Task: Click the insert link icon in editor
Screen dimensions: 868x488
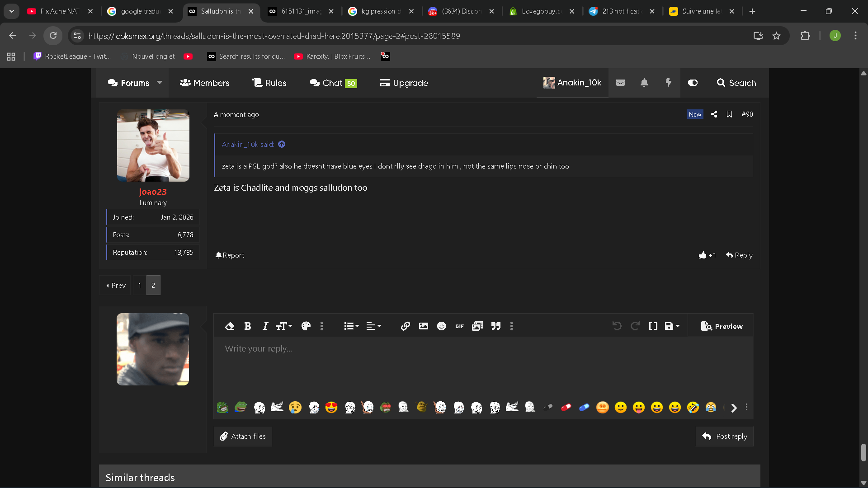Action: 405,326
